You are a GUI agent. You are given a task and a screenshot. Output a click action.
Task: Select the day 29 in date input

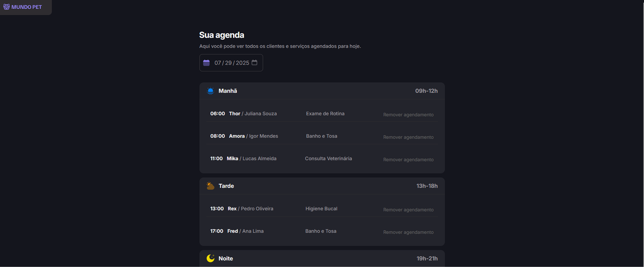click(228, 63)
